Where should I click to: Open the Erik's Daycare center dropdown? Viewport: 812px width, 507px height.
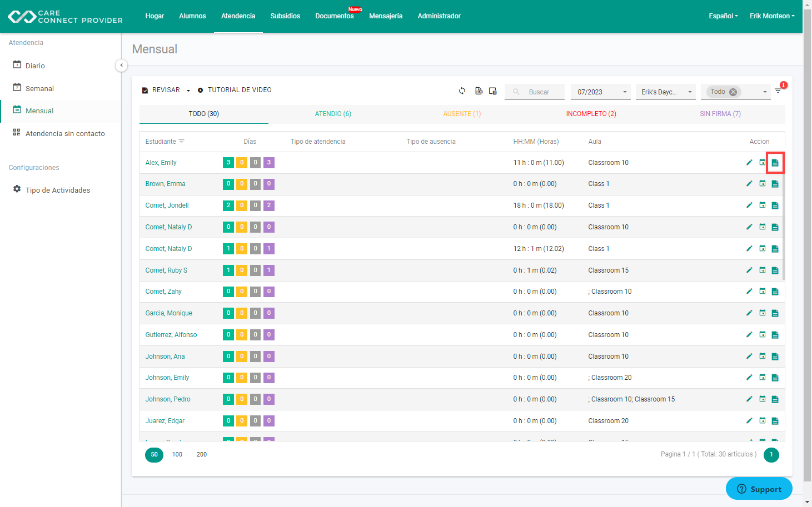pyautogui.click(x=666, y=92)
